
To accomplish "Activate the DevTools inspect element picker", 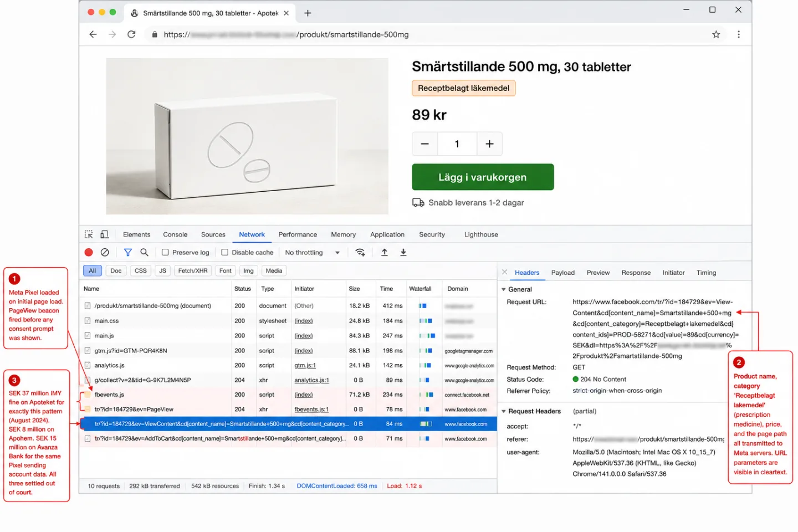I will tap(89, 234).
